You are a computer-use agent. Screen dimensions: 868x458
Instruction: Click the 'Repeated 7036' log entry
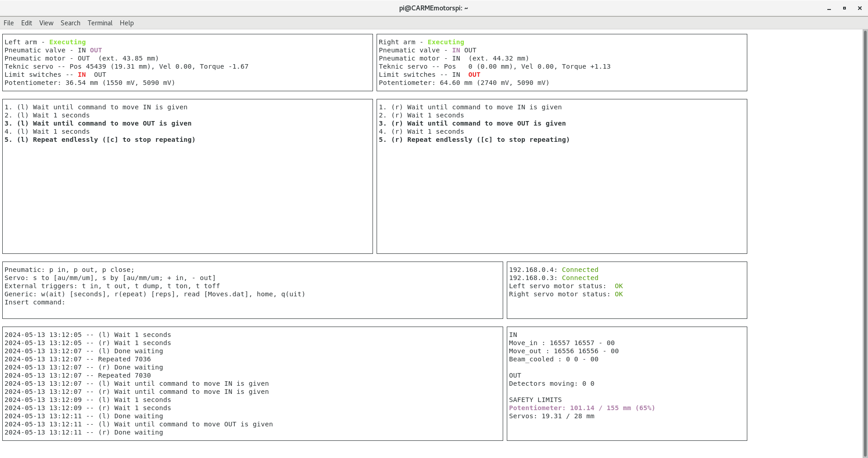click(124, 359)
